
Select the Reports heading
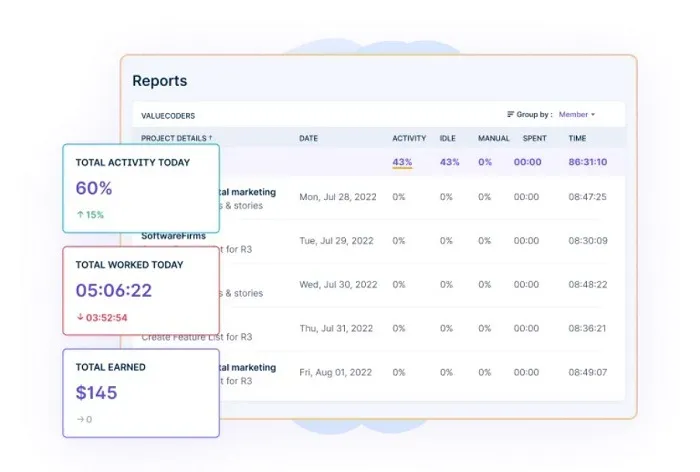pyautogui.click(x=160, y=81)
